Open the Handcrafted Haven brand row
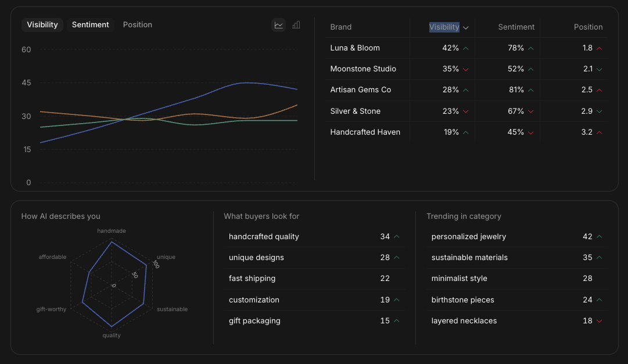This screenshot has width=628, height=364. [365, 132]
